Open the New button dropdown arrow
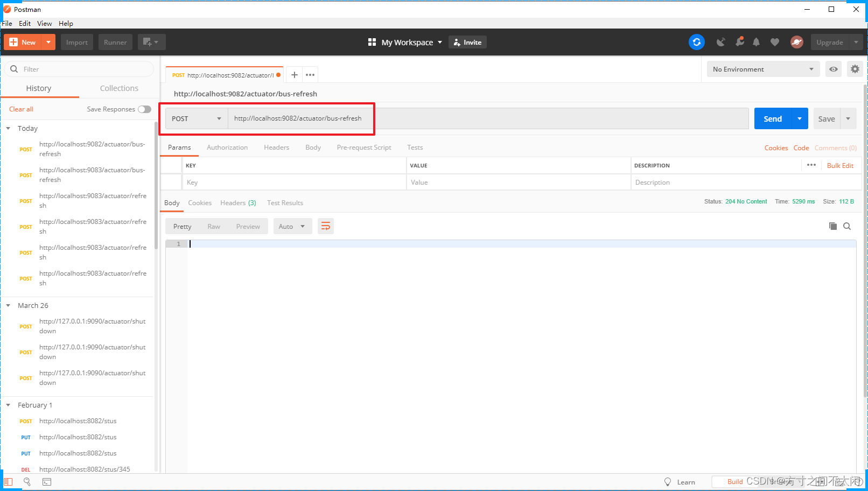The image size is (868, 491). coord(48,42)
